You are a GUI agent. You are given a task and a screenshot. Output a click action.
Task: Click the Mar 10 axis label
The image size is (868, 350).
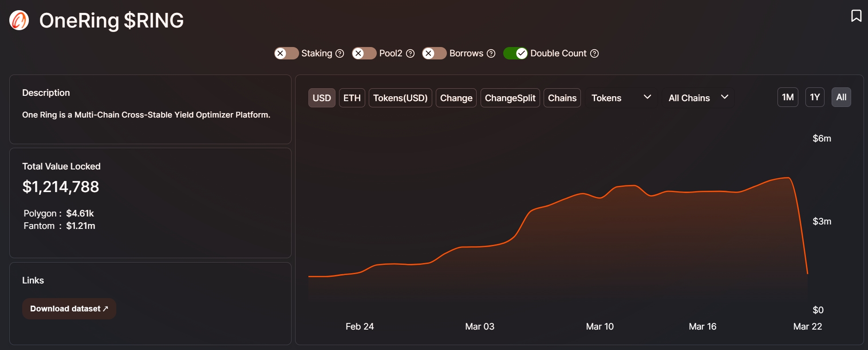tap(600, 326)
